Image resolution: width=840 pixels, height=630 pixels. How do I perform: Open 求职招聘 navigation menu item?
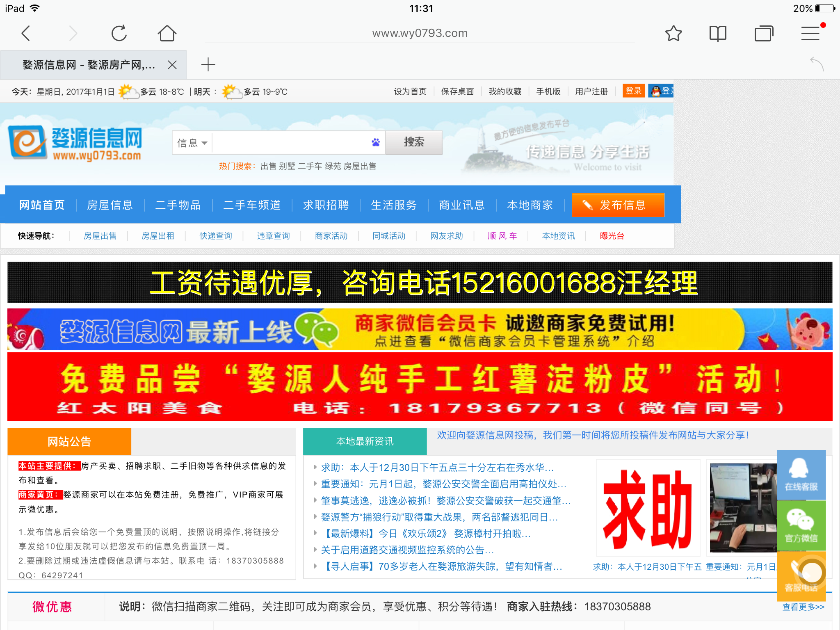326,205
